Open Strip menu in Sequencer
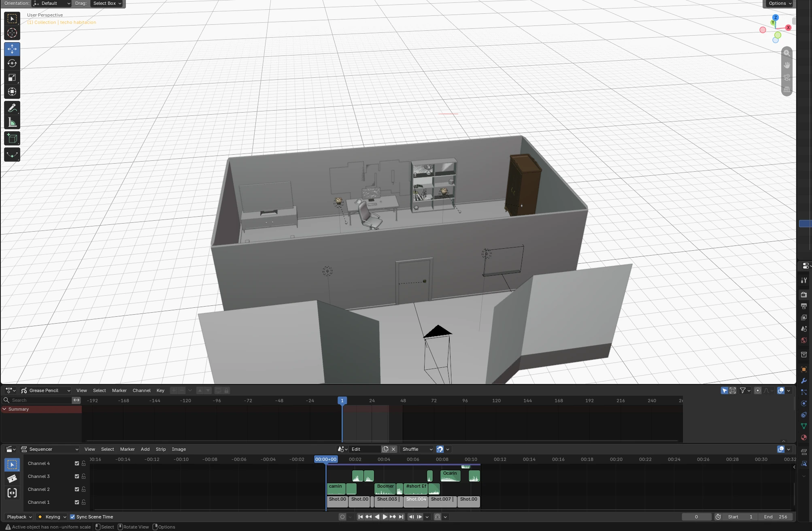 point(161,449)
